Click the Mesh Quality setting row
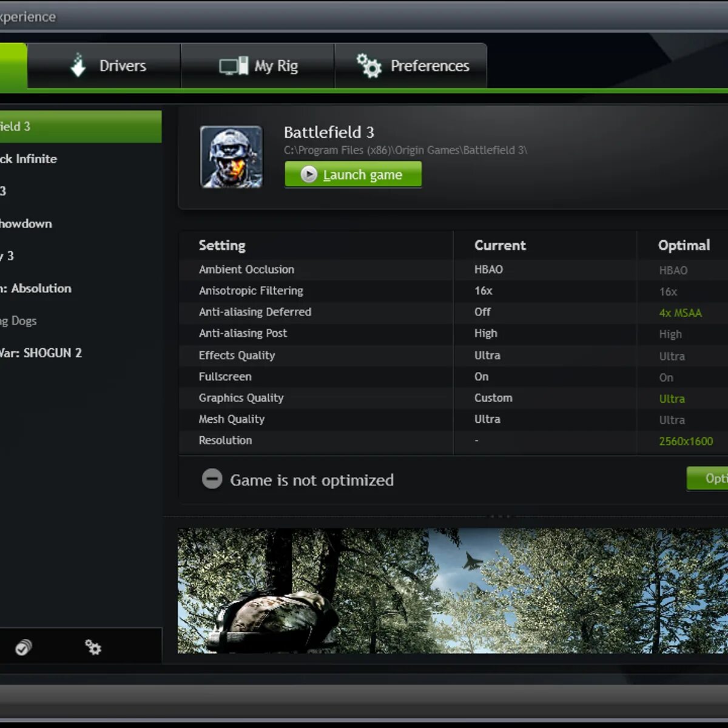728x728 pixels. pyautogui.click(x=453, y=419)
